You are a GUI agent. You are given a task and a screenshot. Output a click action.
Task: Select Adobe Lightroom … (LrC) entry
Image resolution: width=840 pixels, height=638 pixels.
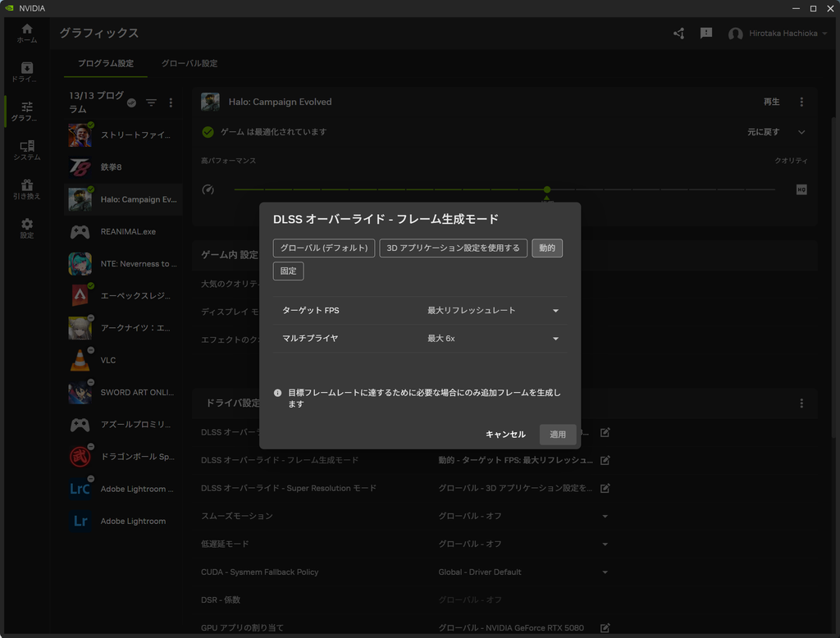pyautogui.click(x=123, y=489)
